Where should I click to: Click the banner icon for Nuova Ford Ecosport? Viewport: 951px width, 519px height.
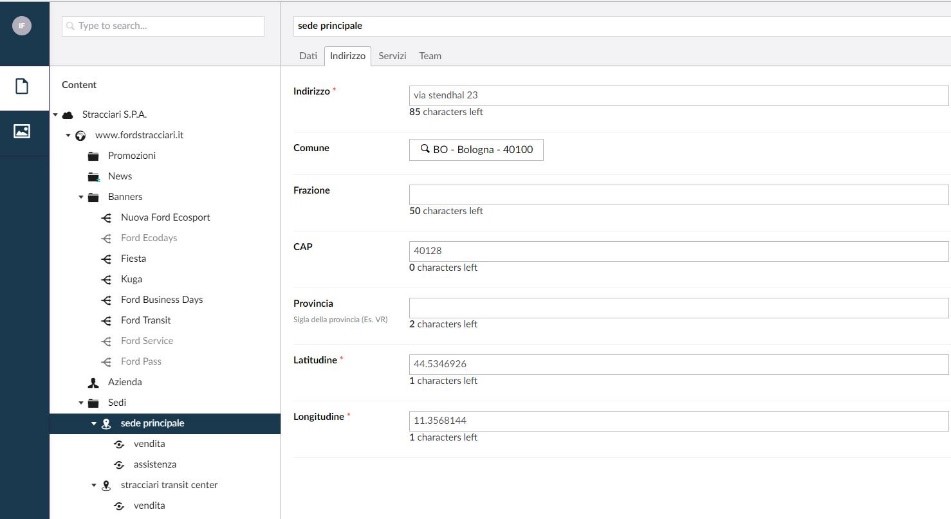pyautogui.click(x=106, y=218)
